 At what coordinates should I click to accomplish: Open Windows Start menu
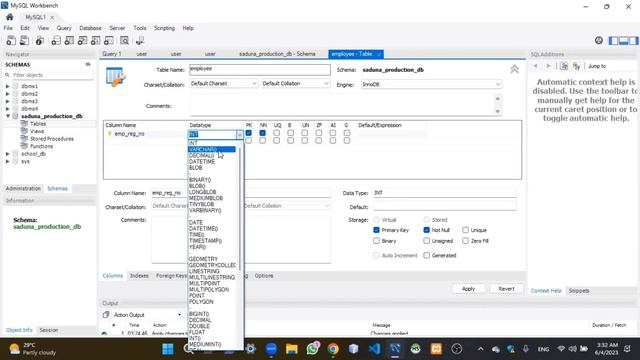coord(168,349)
